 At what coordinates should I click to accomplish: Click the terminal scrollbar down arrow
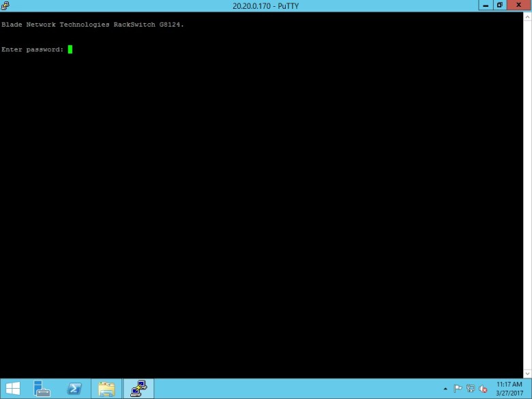point(528,374)
